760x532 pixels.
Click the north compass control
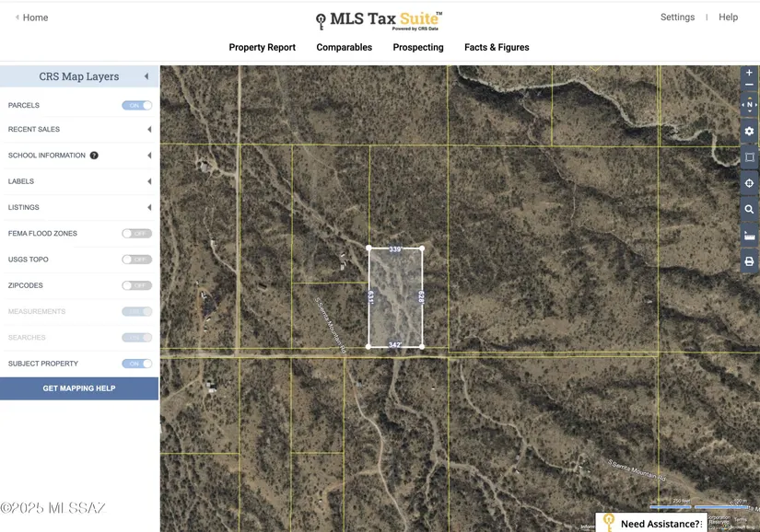[x=749, y=105]
